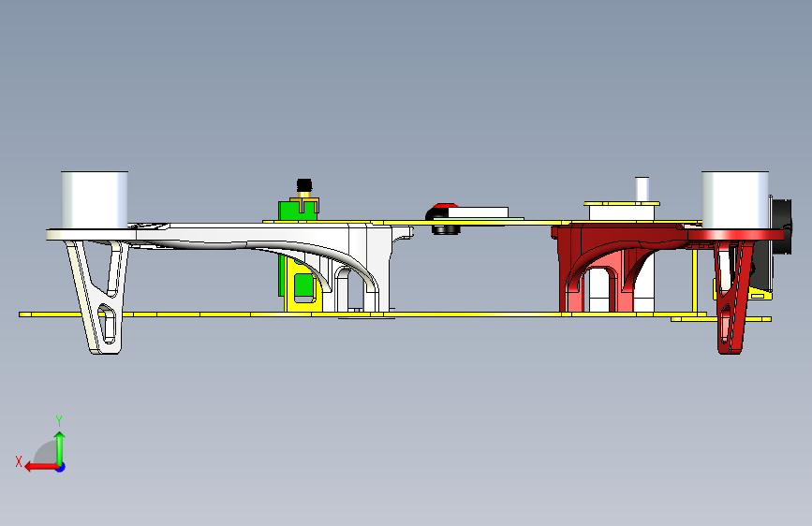Click the "X" label beside the triad
This screenshot has height=526, width=812.
pos(19,461)
